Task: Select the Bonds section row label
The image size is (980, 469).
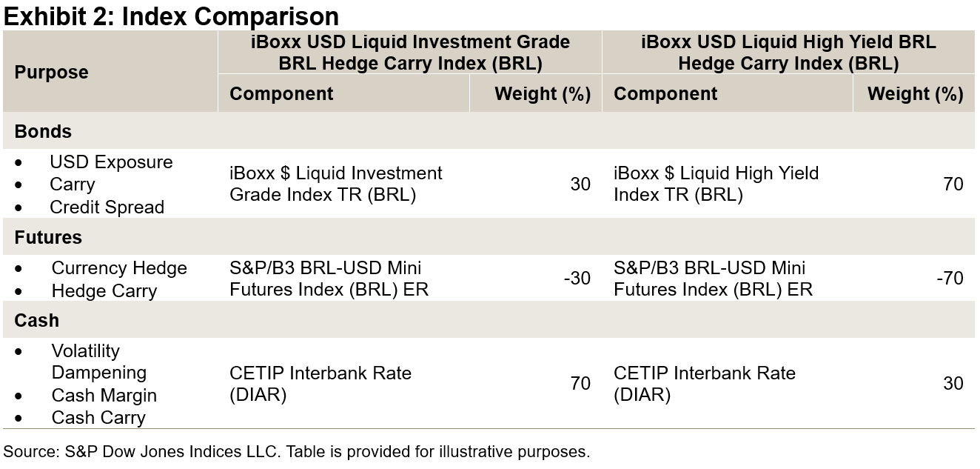Action: click(x=43, y=131)
